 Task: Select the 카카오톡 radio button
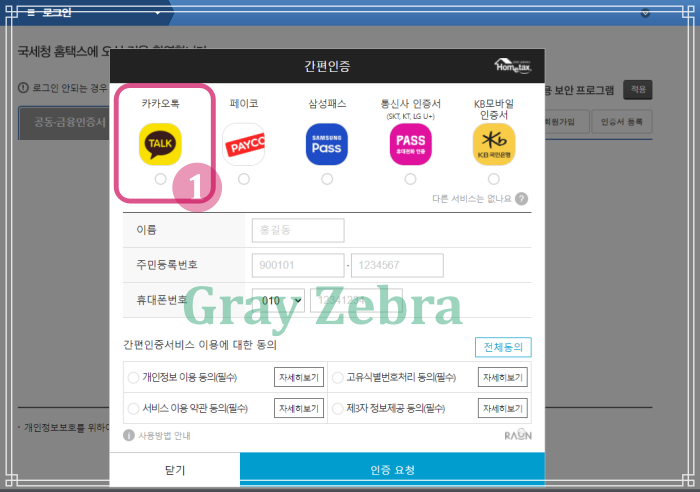click(x=160, y=179)
